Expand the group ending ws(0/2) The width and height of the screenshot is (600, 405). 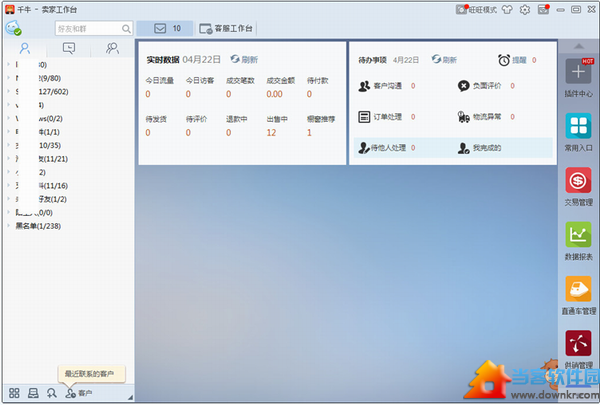click(x=8, y=118)
